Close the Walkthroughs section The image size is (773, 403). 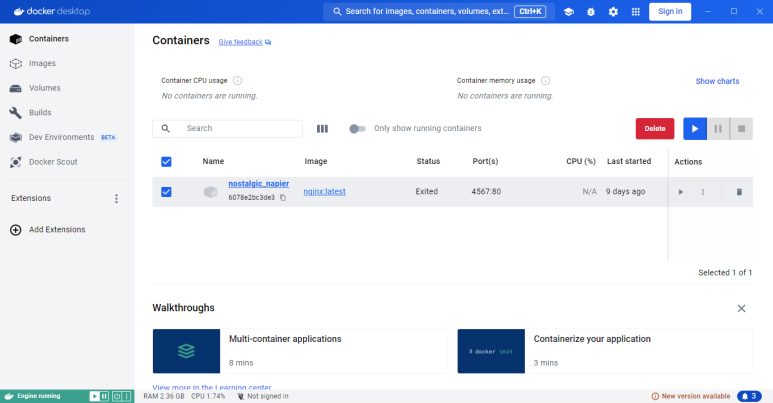tap(741, 309)
